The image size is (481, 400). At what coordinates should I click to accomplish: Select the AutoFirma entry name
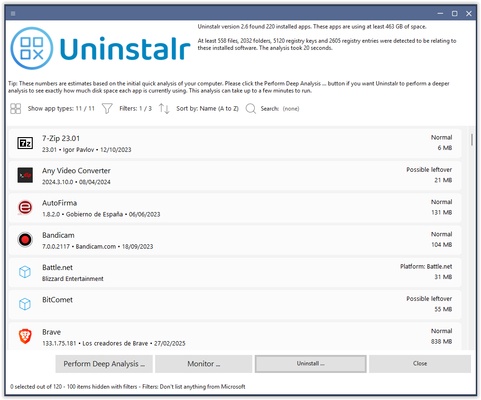tap(59, 203)
